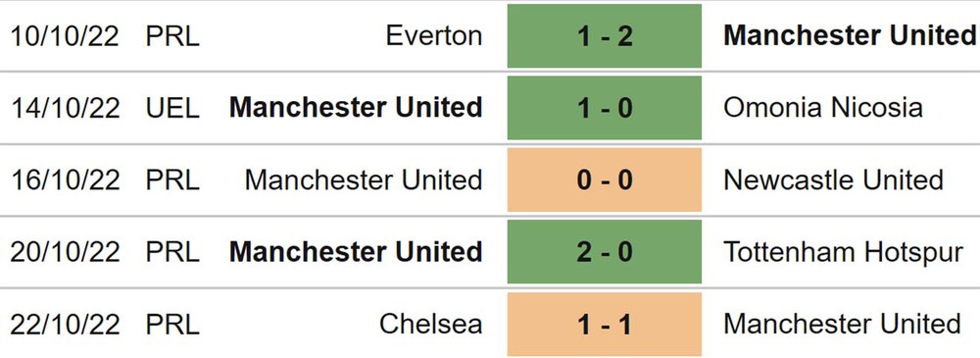Select Manchester United in the Chelsea row

(x=842, y=325)
